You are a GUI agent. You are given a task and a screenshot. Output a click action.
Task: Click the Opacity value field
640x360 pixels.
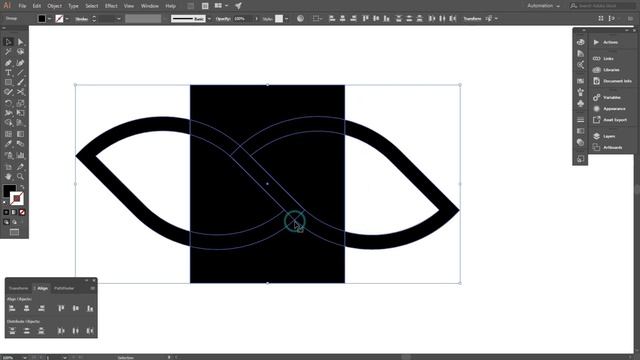pos(243,19)
